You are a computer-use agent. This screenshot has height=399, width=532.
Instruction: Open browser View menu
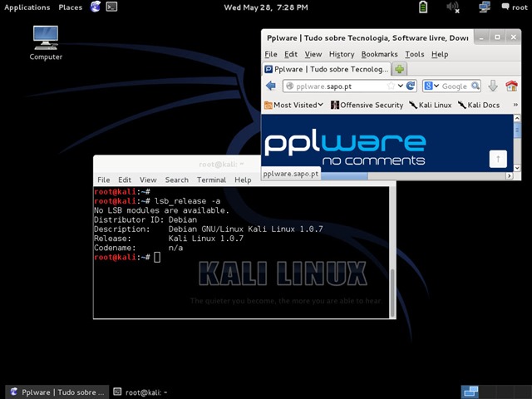(313, 54)
